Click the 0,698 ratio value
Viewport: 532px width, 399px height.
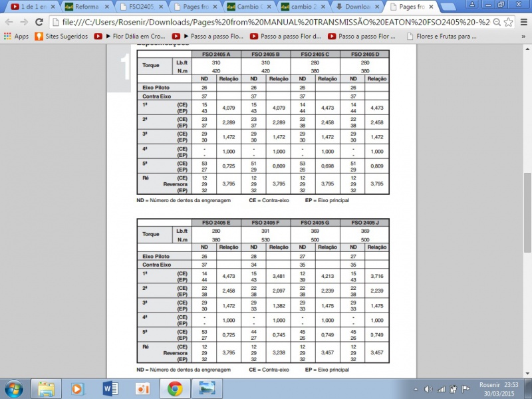coord(327,166)
